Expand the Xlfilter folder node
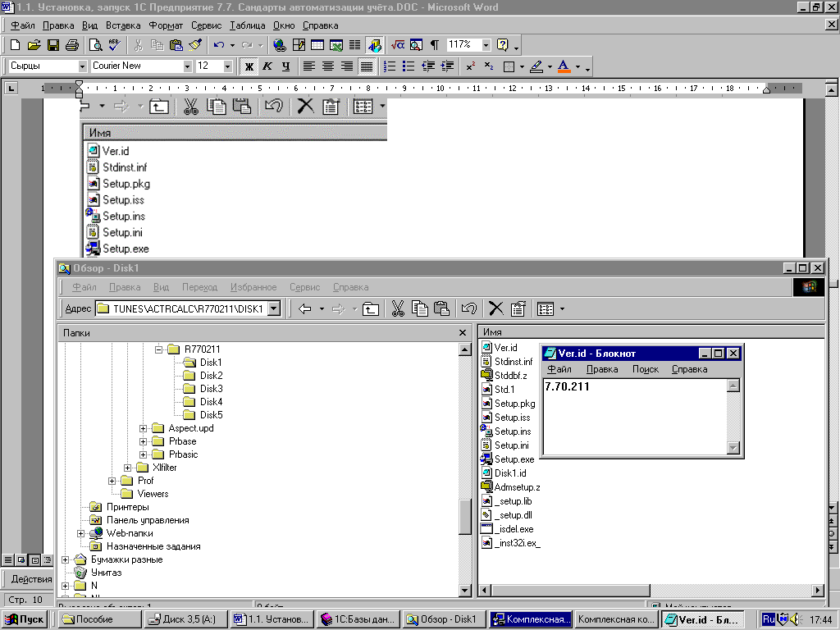The height and width of the screenshot is (630, 840). (x=127, y=468)
